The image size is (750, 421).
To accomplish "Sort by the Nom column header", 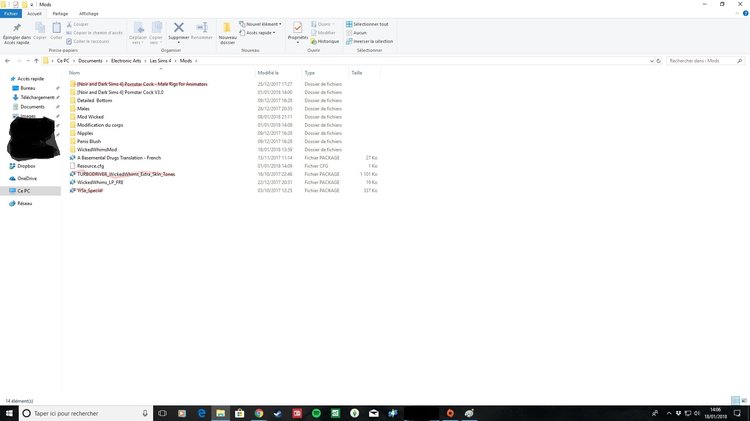I will [74, 73].
